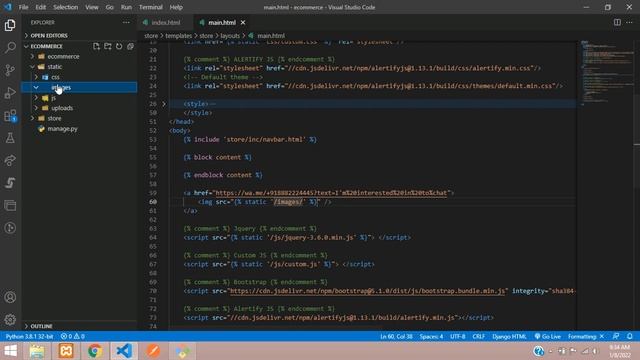Image resolution: width=640 pixels, height=360 pixels.
Task: Open the Explorer view in activity bar
Action: [10, 25]
